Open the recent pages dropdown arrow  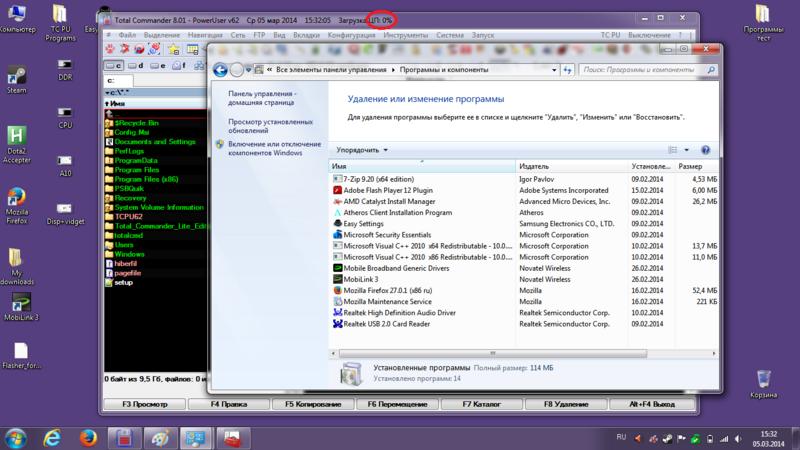pos(248,70)
